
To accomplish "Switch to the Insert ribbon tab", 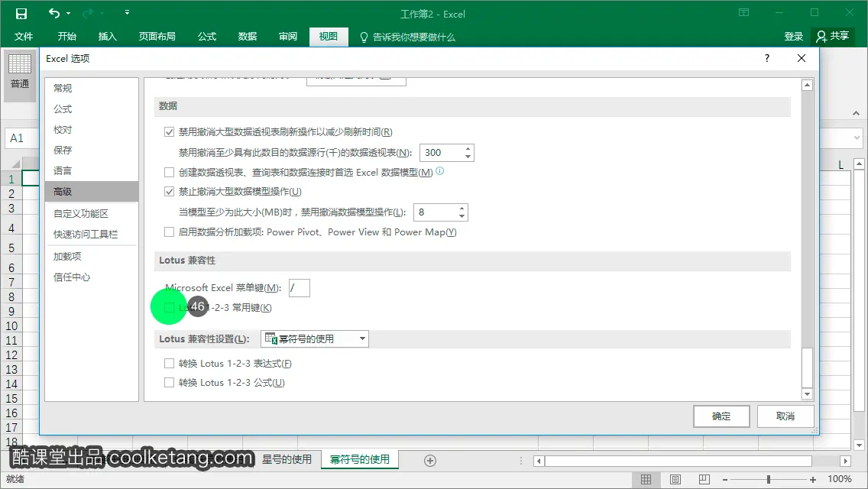I will point(107,37).
